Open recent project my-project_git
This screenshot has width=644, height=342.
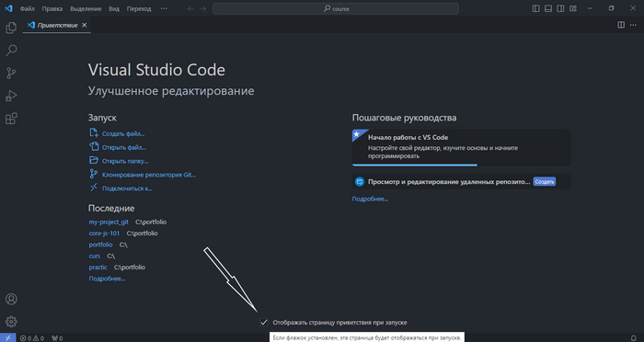coord(109,222)
